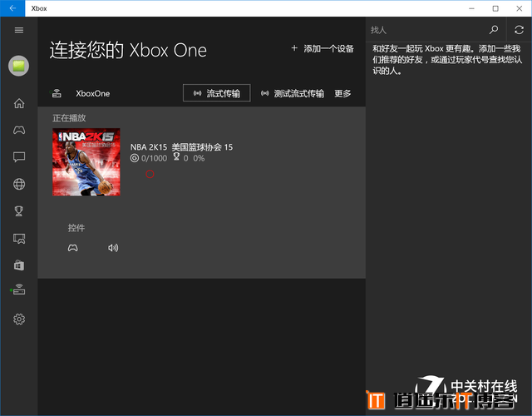
Task: Open the 更多 more options
Action: 342,93
